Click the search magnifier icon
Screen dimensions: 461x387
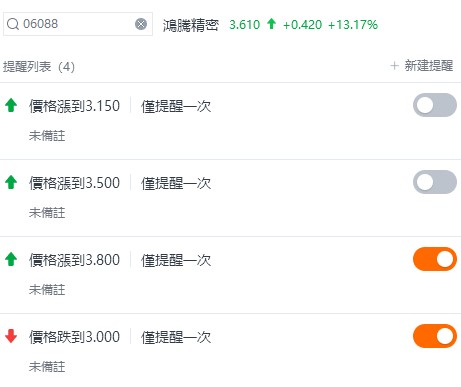[x=13, y=24]
